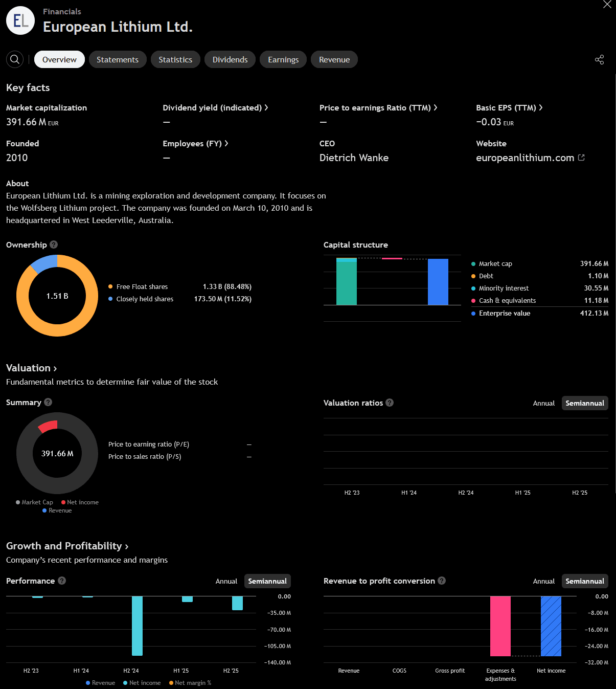Select Semiannual for Performance chart
Viewport: 616px width, 689px height.
pos(267,581)
